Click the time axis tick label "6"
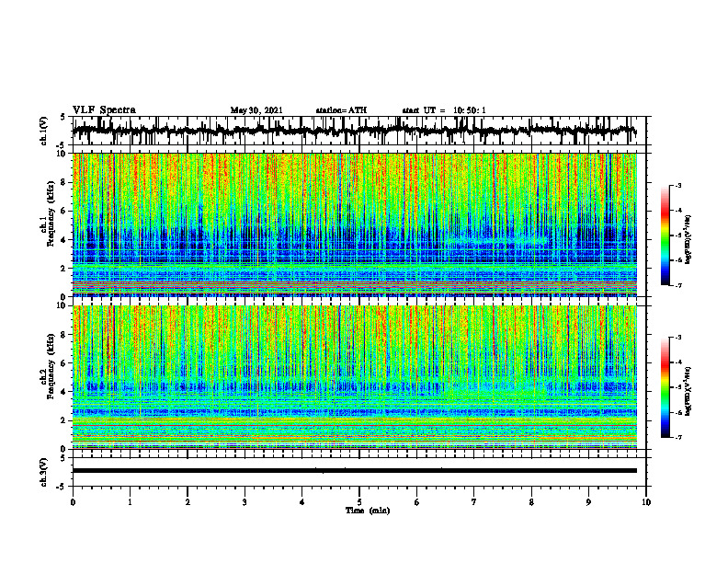 (417, 502)
